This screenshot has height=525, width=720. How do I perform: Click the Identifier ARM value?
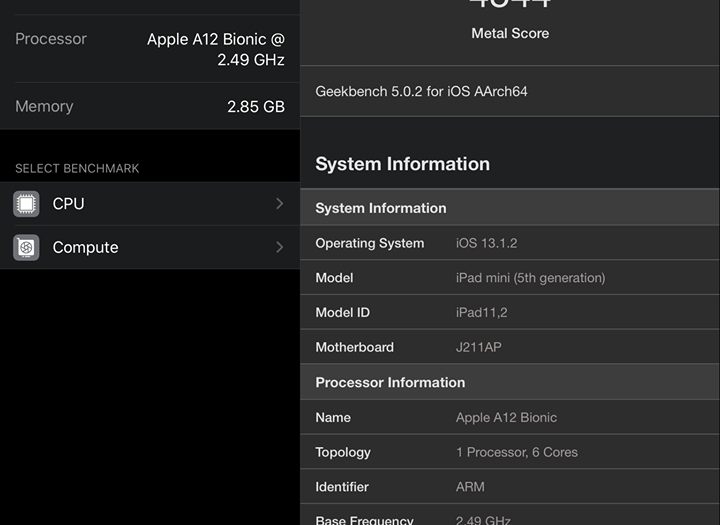tap(470, 487)
